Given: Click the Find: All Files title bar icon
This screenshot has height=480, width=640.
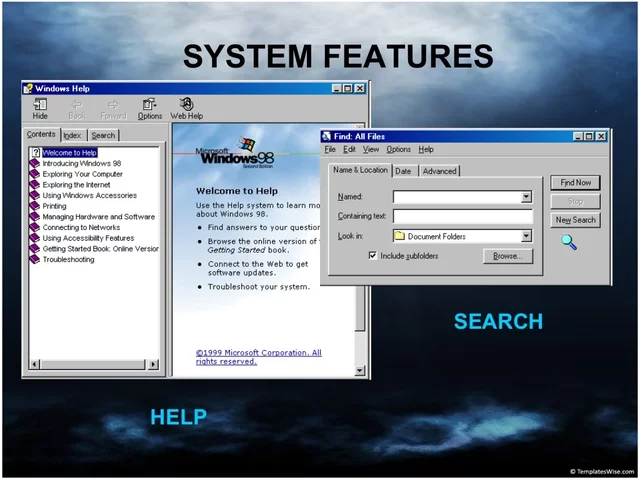Looking at the screenshot, I should pyautogui.click(x=327, y=136).
